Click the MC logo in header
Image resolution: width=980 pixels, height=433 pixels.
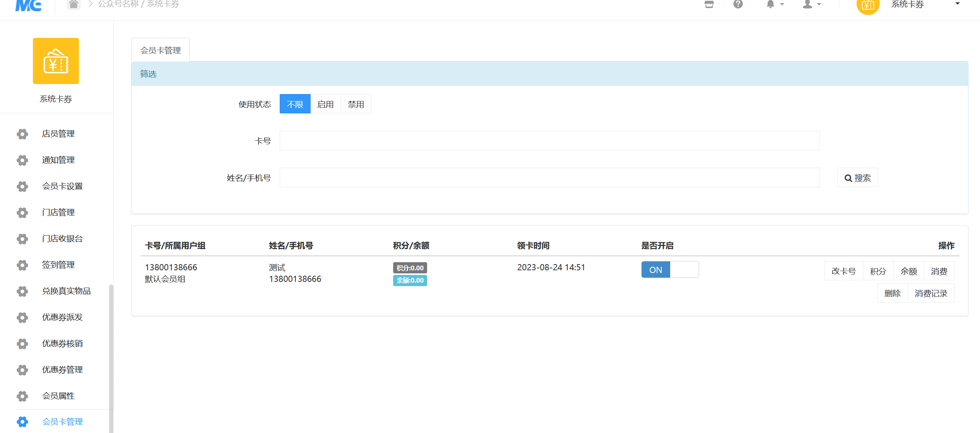coord(29,5)
